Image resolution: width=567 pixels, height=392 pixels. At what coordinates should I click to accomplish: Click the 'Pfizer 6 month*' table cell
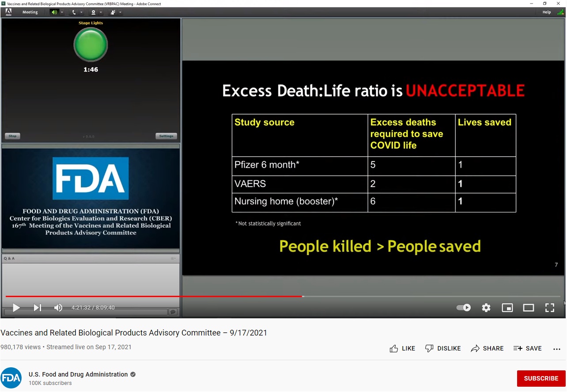coord(300,166)
